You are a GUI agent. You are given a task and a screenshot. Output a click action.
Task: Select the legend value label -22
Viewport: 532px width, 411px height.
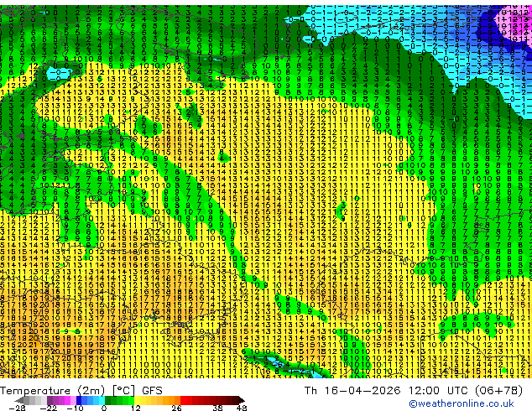pyautogui.click(x=48, y=408)
